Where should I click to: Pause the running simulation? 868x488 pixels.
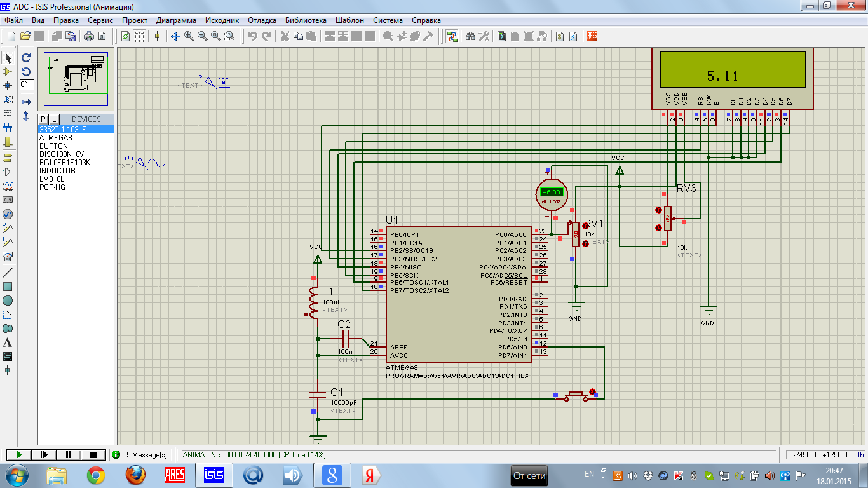pos(69,454)
